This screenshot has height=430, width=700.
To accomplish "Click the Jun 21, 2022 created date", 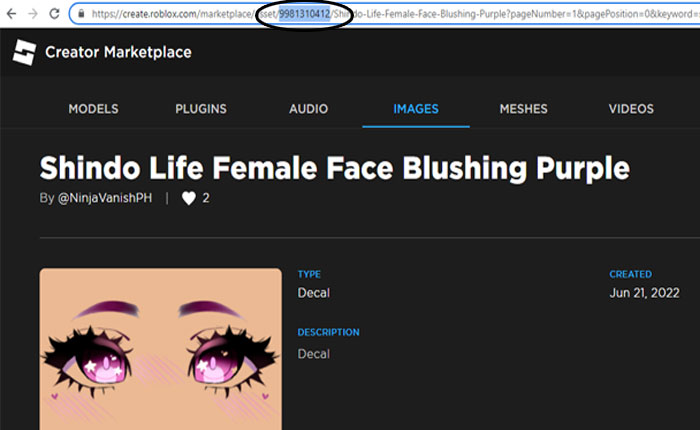I will pos(645,293).
